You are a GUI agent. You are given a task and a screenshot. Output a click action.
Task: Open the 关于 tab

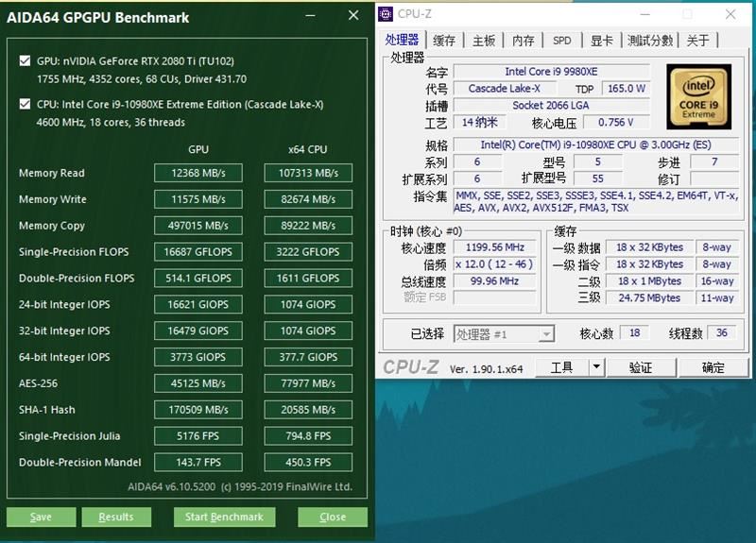697,41
